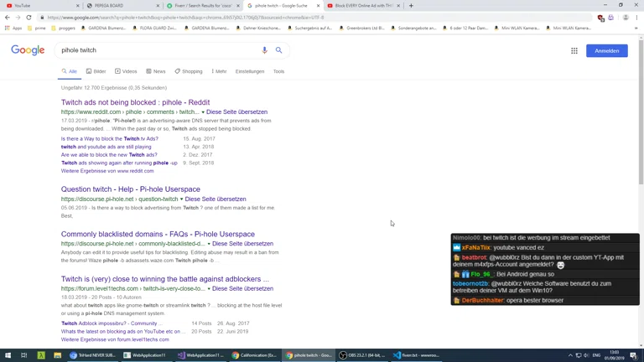The image size is (644, 362).
Task: Open the notification center icon
Action: point(634,355)
